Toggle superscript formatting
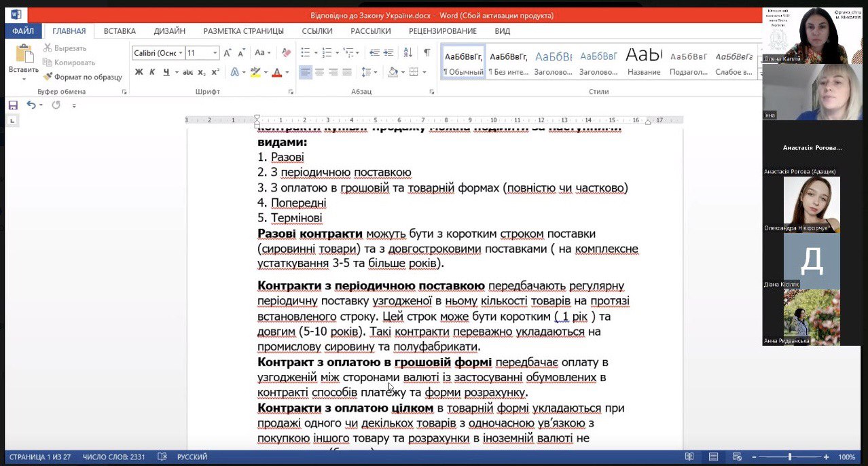868x466 pixels. [x=215, y=72]
